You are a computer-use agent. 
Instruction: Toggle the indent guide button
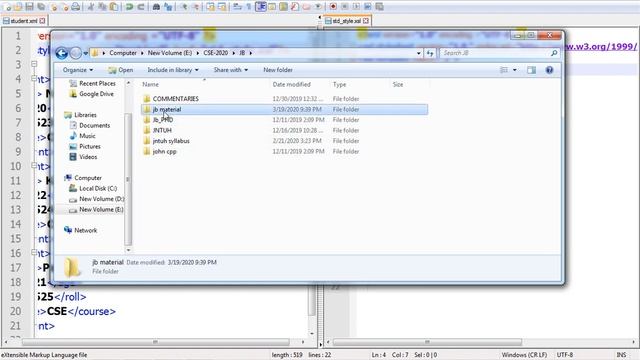tap(261, 7)
